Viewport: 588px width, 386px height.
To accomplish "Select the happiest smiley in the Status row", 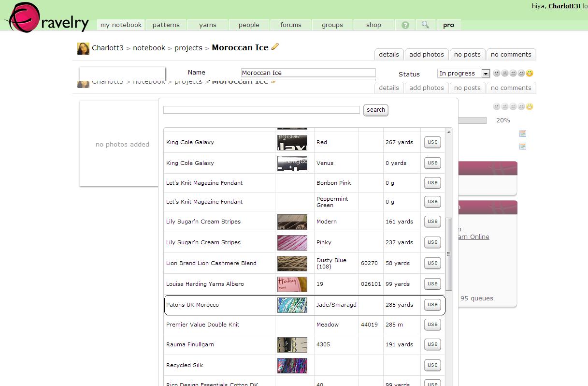I will pos(530,74).
